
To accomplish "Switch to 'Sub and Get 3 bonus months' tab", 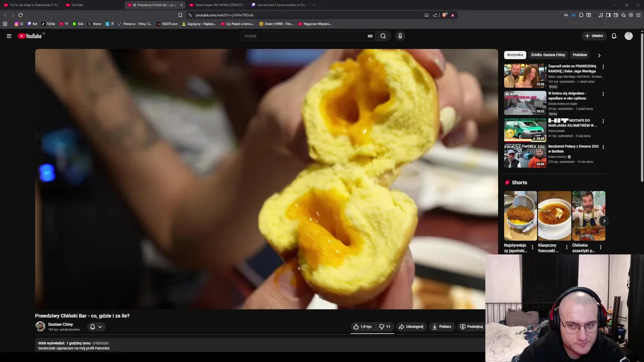I will click(x=279, y=5).
